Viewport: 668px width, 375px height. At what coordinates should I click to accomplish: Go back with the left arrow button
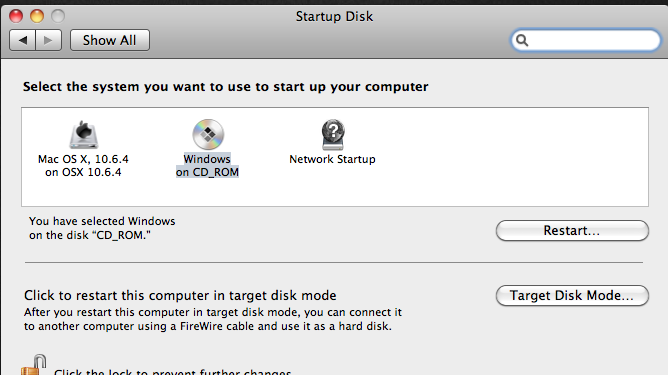point(23,40)
